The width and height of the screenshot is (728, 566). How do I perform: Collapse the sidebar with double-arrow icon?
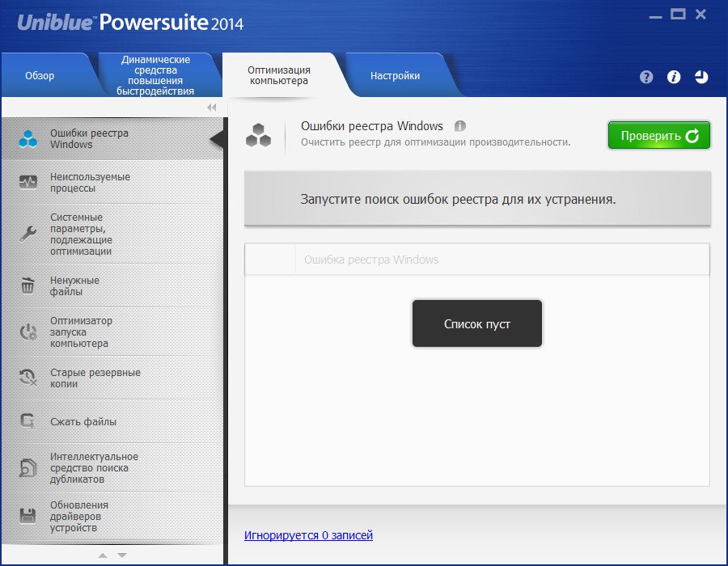click(212, 108)
